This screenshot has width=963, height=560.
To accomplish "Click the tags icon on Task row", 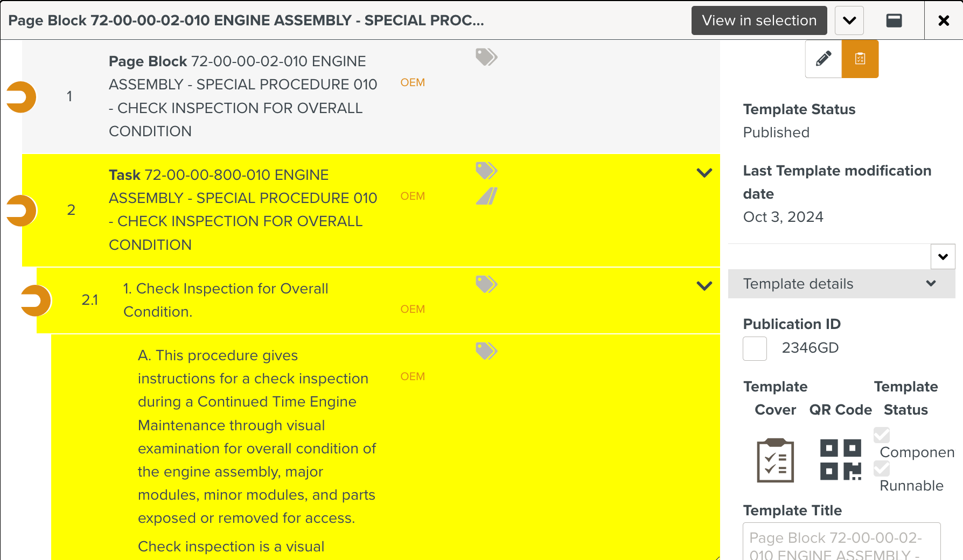I will pyautogui.click(x=486, y=171).
